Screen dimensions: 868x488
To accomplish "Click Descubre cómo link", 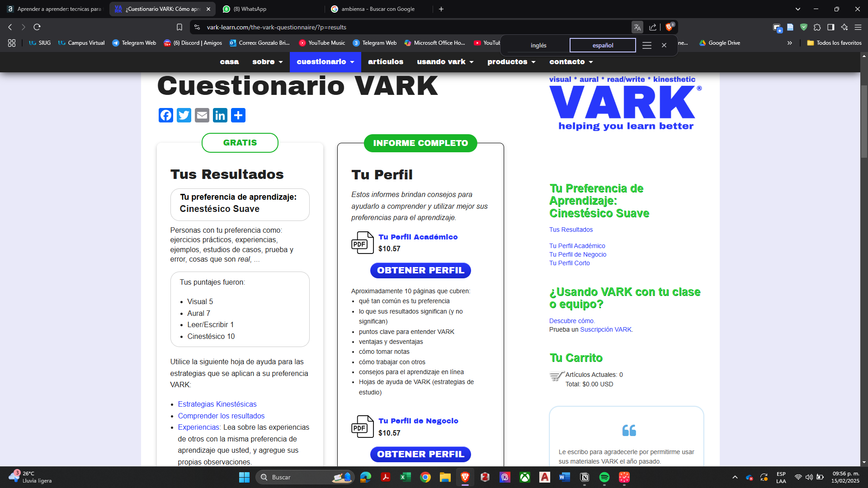I will click(x=571, y=321).
